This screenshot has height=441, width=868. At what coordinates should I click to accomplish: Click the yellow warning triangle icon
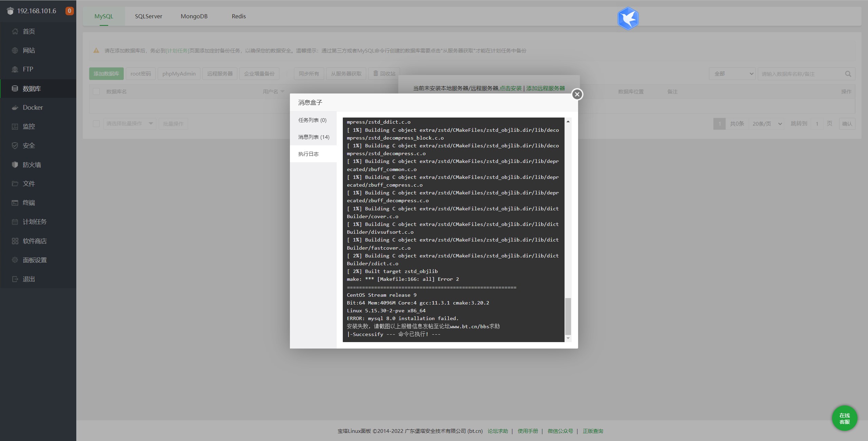[96, 50]
